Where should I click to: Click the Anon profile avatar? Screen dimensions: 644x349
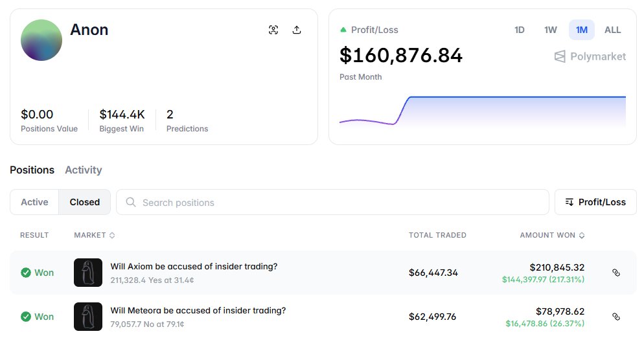pos(41,40)
